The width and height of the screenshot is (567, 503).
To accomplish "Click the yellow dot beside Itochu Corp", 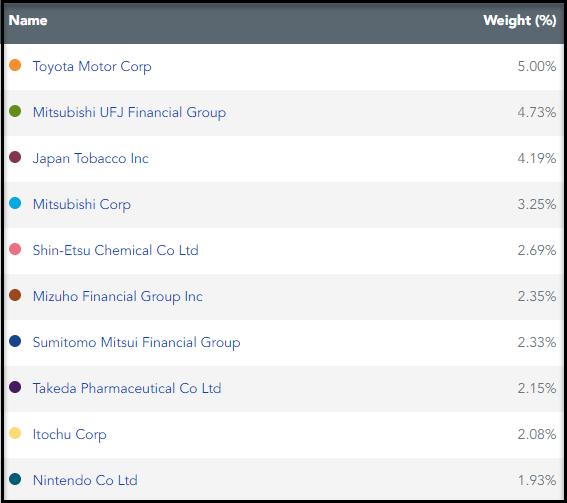I will click(x=15, y=433).
